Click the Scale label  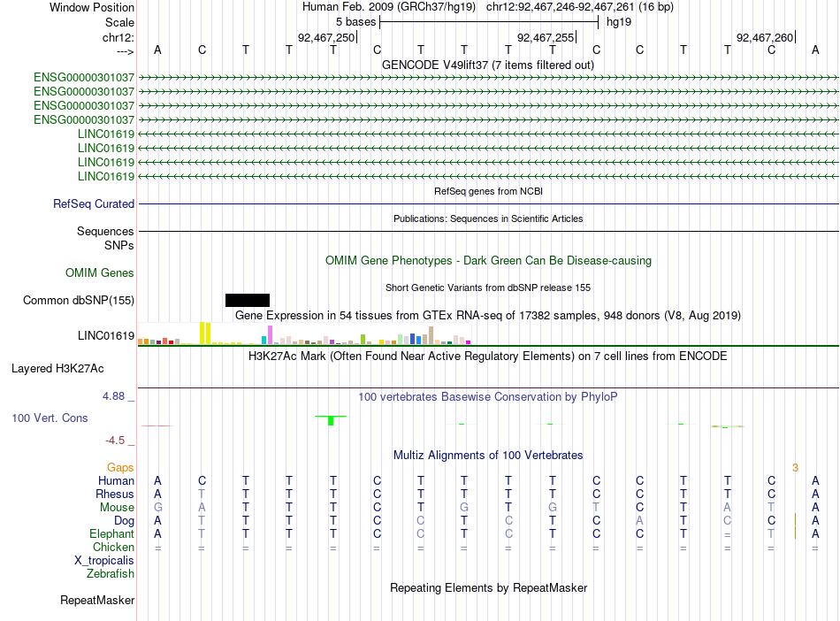coord(119,22)
